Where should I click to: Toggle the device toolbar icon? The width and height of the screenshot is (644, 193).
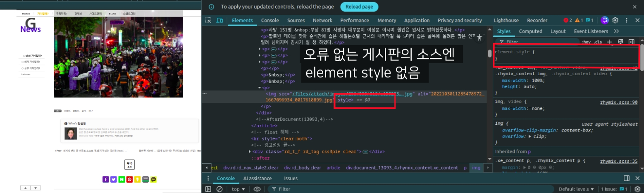(219, 20)
